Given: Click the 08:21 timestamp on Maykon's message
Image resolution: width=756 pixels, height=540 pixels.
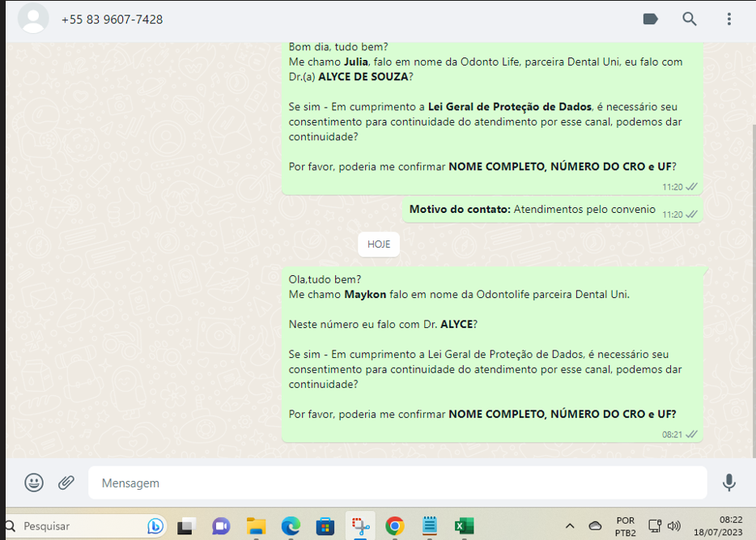Looking at the screenshot, I should pyautogui.click(x=672, y=435).
